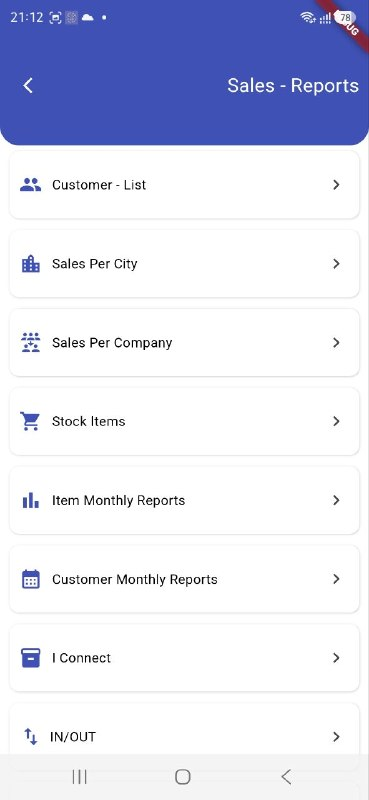Expand Customer - List using its chevron
Screen dimensions: 369x800
click(336, 185)
